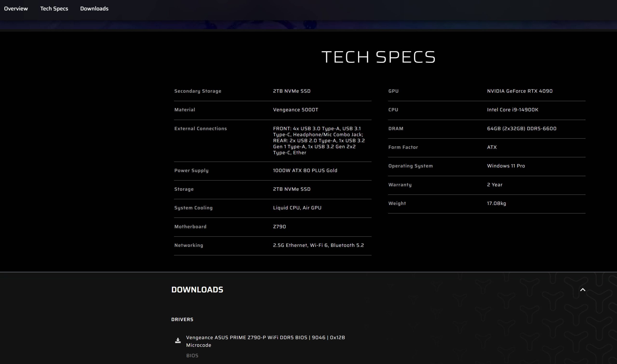The image size is (617, 364).
Task: Click the TECH SPECS title
Action: click(378, 57)
